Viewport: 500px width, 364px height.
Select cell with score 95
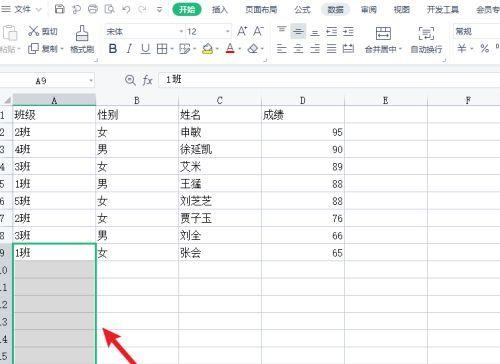303,132
